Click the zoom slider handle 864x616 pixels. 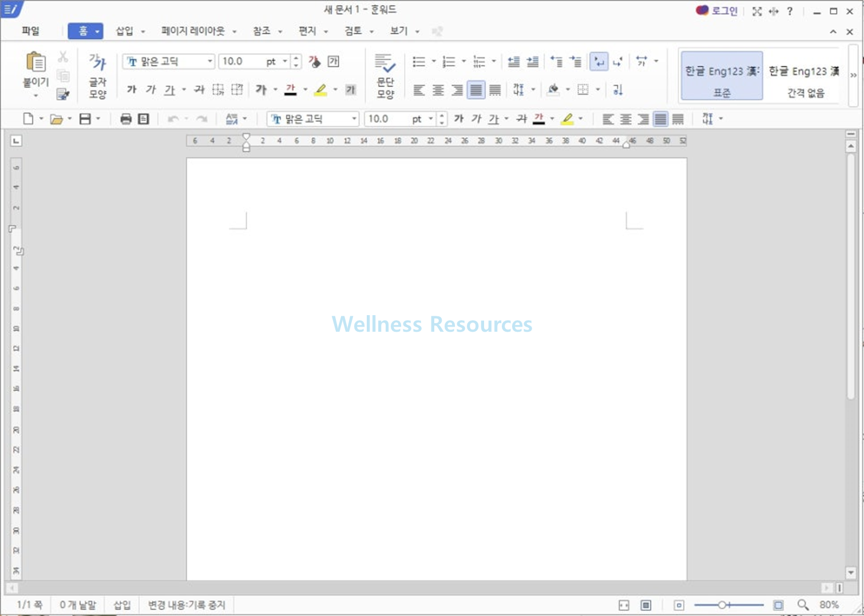tap(722, 605)
